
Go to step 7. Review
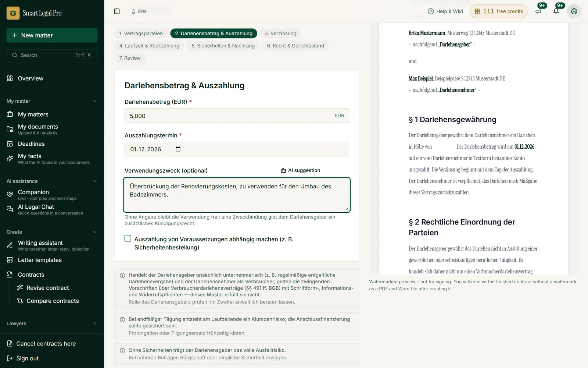coord(130,58)
